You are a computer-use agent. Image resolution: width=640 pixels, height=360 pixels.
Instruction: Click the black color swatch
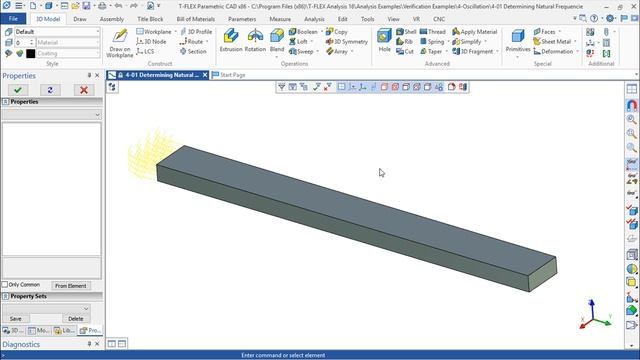pyautogui.click(x=31, y=53)
